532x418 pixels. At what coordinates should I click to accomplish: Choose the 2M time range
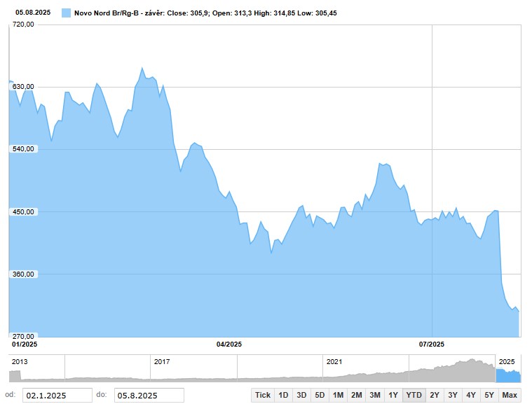pos(357,395)
